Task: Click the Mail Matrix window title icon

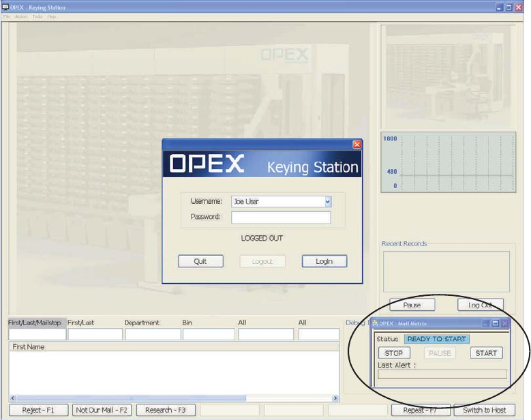Action: (375, 323)
